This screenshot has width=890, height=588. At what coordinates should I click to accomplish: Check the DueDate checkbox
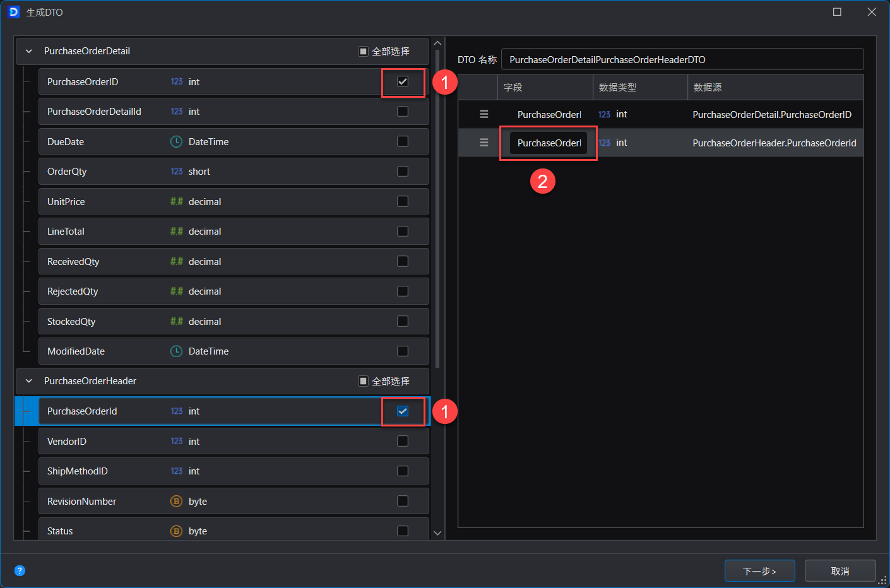coord(403,141)
